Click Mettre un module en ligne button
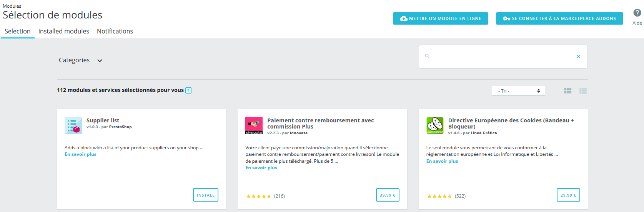 440,18
